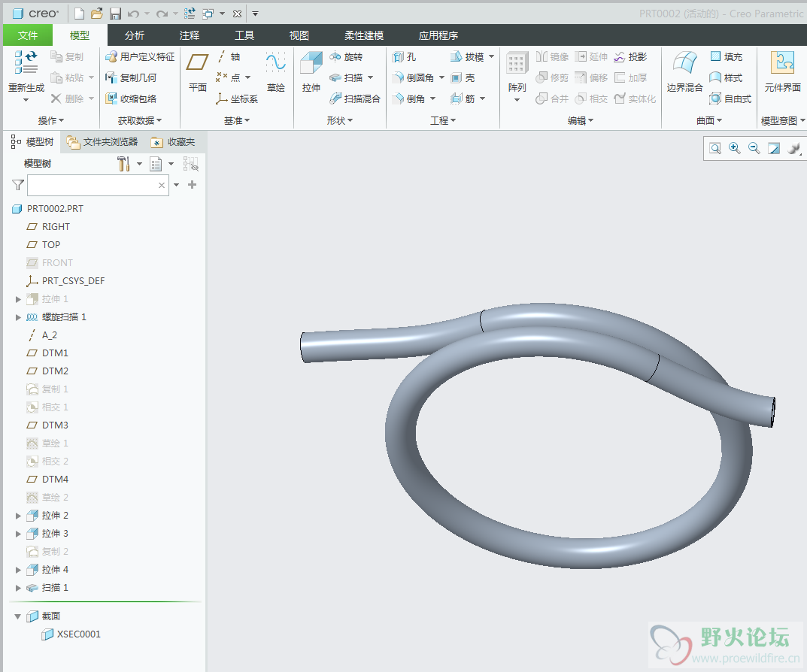807x672 pixels.
Task: Open the File (文件) menu
Action: click(x=28, y=35)
